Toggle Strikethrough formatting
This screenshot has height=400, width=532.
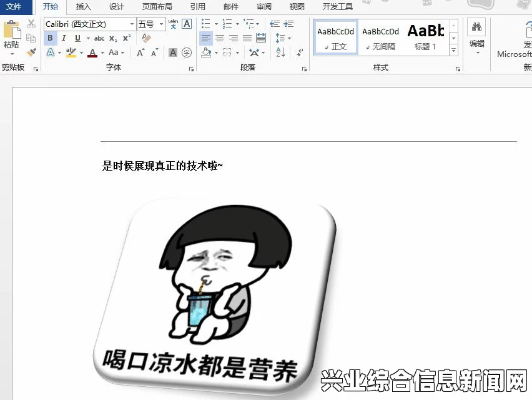(x=99, y=38)
